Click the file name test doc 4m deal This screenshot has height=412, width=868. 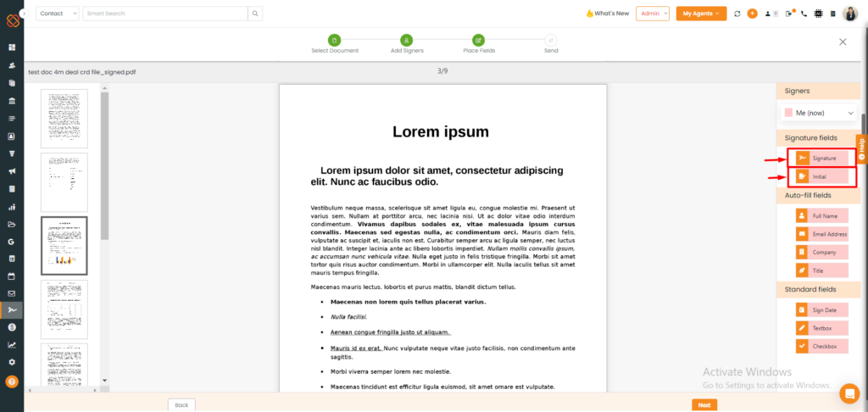coord(82,72)
